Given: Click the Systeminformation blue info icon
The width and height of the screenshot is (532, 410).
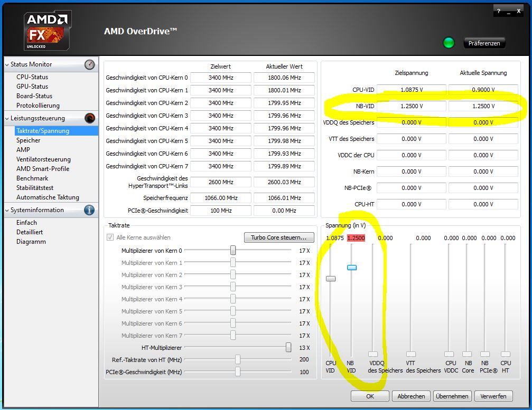Looking at the screenshot, I should [89, 210].
